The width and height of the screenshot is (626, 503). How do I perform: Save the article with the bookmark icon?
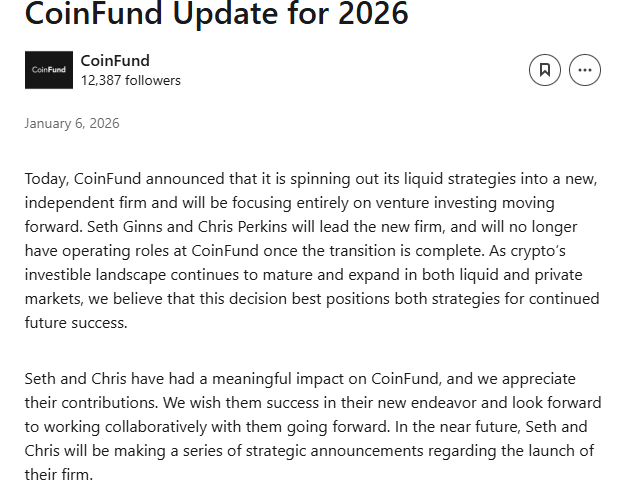pos(545,70)
